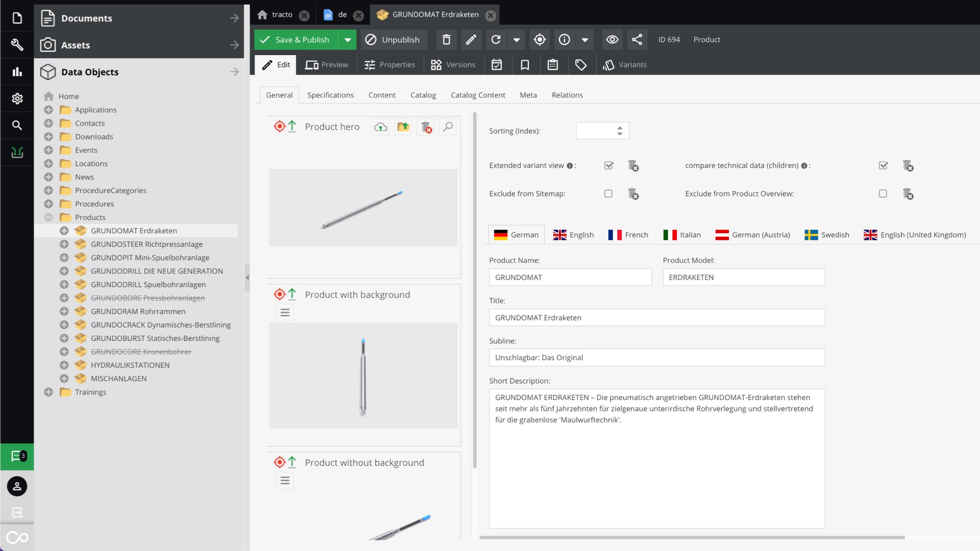This screenshot has width=980, height=551.
Task: Click the reload object icon
Action: 496,40
